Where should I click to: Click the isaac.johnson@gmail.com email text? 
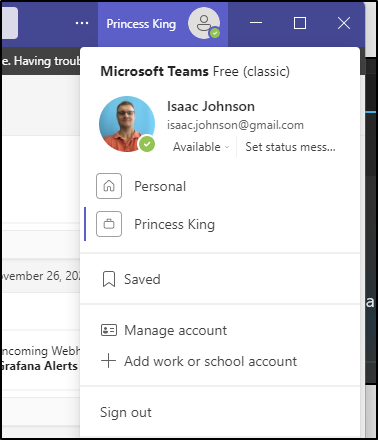pyautogui.click(x=235, y=125)
